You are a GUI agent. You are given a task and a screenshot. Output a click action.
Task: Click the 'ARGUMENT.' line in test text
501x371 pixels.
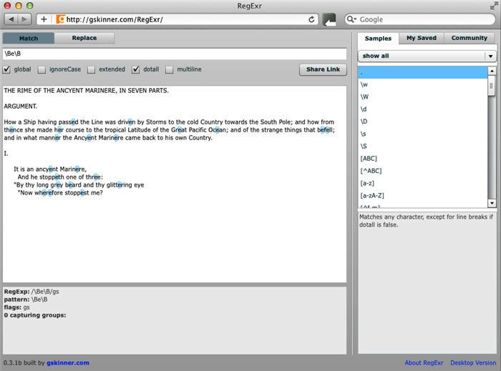21,106
